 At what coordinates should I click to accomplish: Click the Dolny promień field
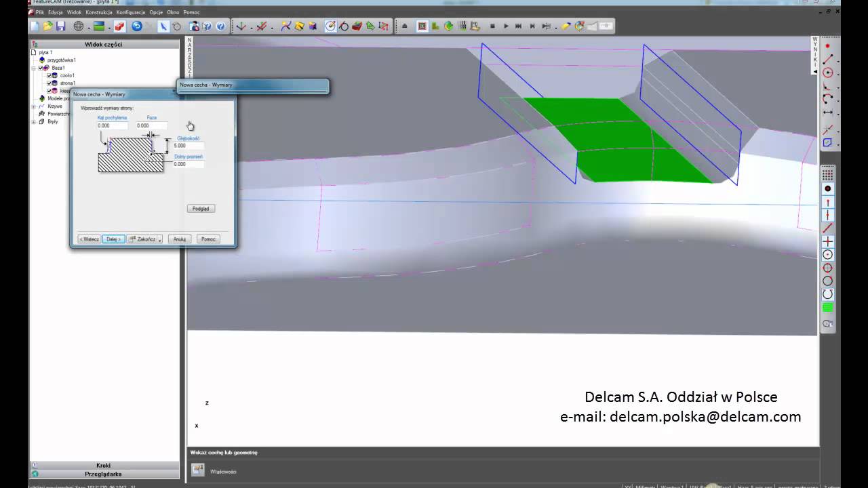pos(189,164)
